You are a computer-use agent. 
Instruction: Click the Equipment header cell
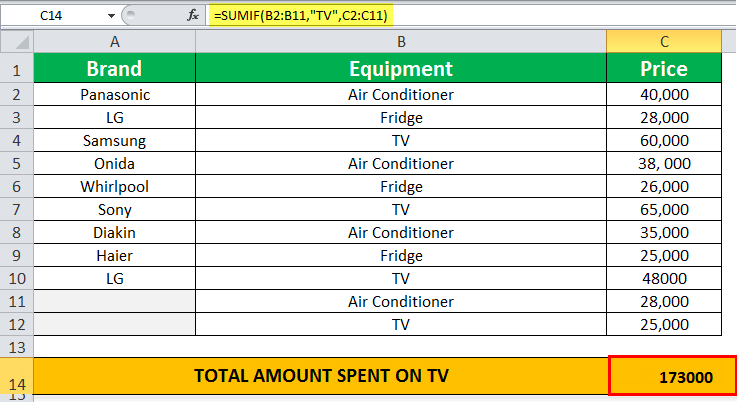point(401,69)
